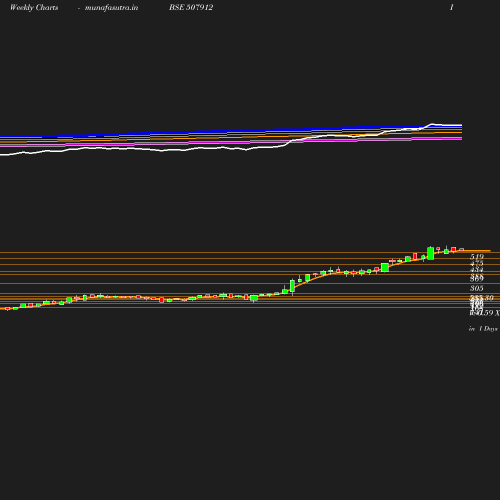Click the 'BSE 507912' stock code
500x500 pixels.
click(191, 7)
